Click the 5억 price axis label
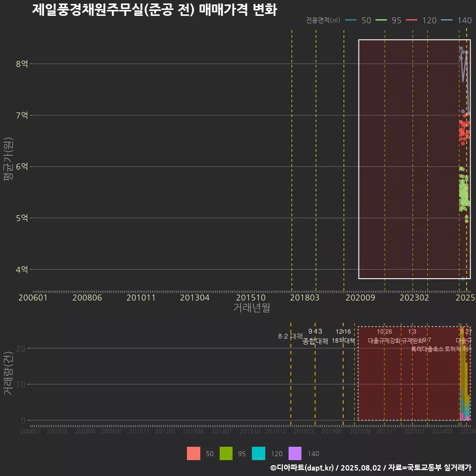This screenshot has height=476, width=476. (x=22, y=218)
